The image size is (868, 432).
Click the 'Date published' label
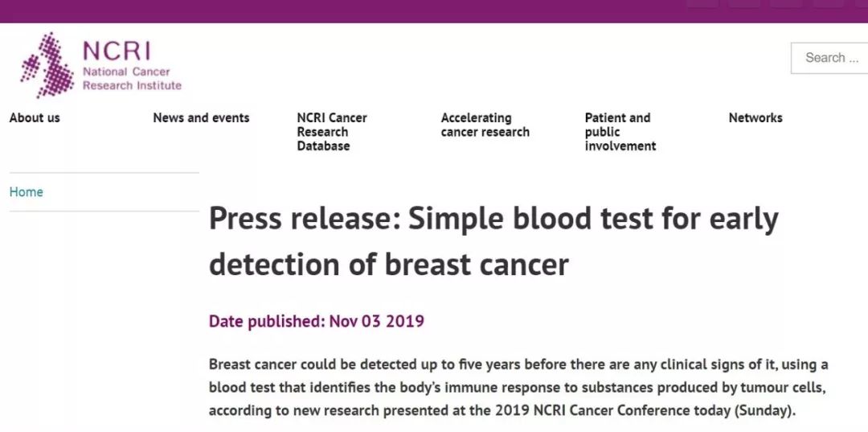coord(266,322)
